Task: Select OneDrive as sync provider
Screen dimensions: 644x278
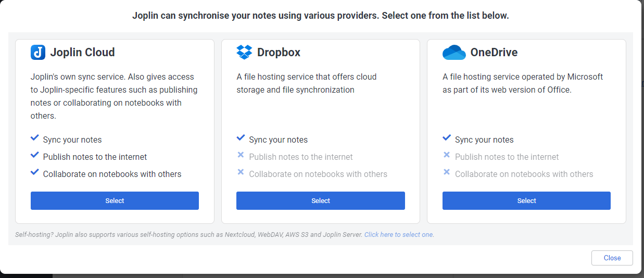Action: pyautogui.click(x=526, y=200)
